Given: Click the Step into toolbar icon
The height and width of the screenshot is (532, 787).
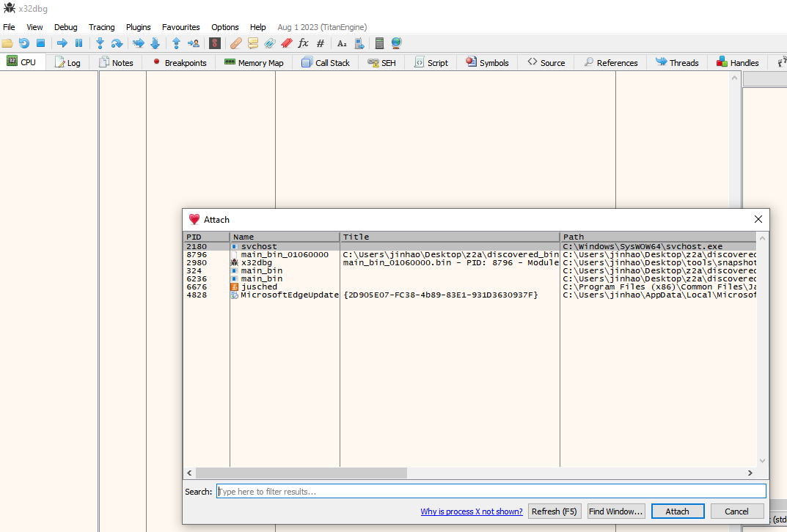Looking at the screenshot, I should [x=100, y=43].
